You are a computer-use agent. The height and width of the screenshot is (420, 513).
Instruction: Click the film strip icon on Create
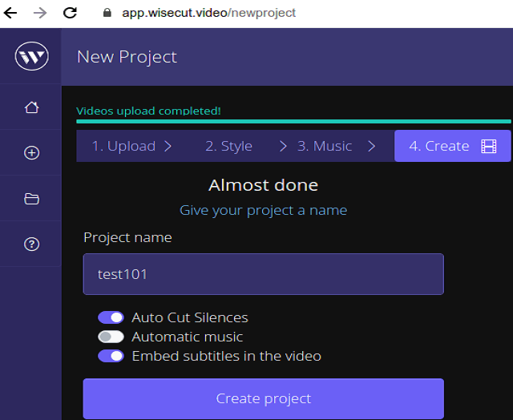tap(488, 146)
